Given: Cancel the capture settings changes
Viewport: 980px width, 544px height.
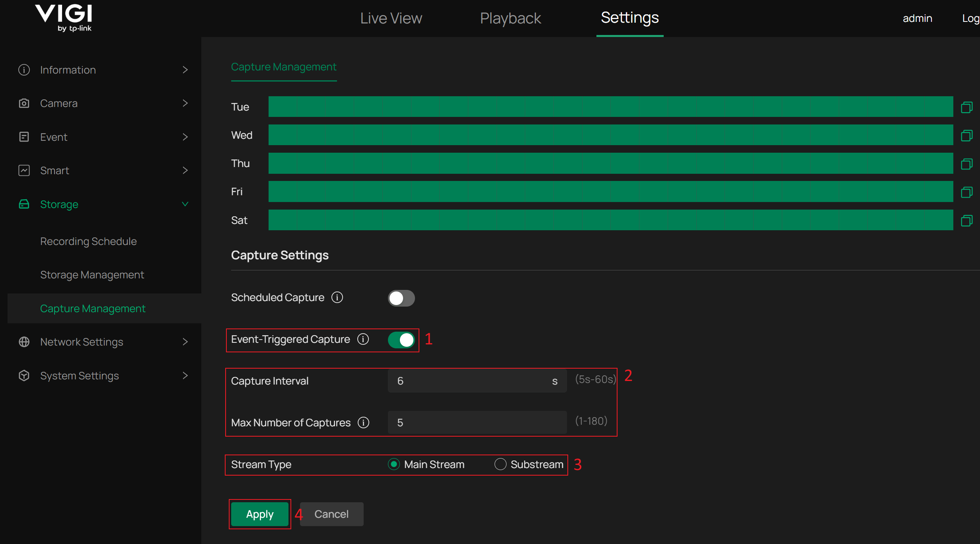Looking at the screenshot, I should pos(331,514).
